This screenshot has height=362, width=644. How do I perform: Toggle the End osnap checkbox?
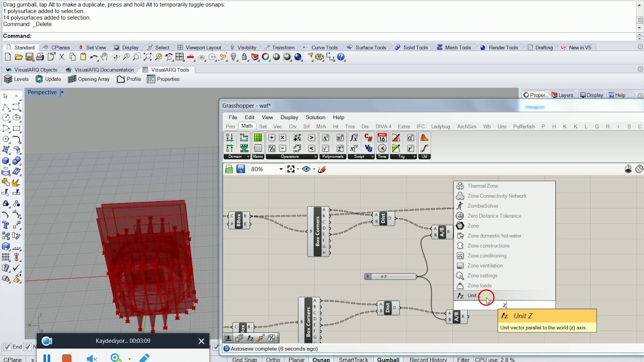click(x=8, y=347)
